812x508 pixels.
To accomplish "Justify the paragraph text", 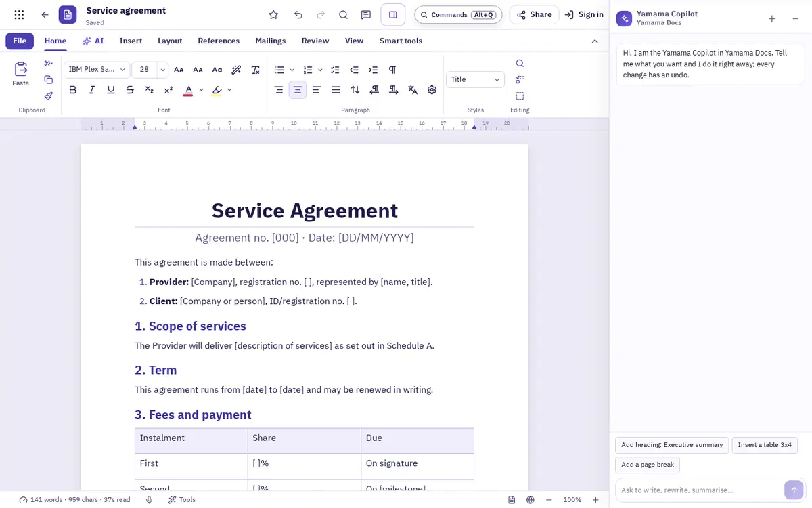I will click(336, 89).
